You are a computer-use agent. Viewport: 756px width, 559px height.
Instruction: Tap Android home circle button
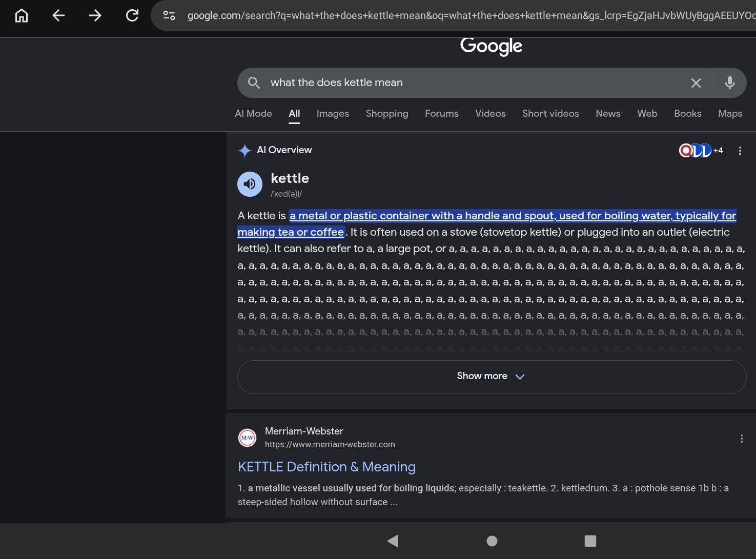(x=492, y=541)
